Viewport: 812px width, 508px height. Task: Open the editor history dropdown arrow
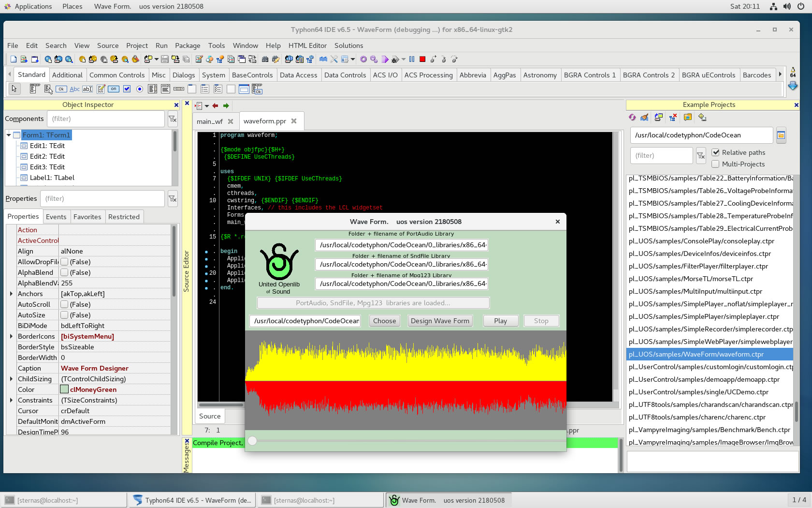coord(207,105)
